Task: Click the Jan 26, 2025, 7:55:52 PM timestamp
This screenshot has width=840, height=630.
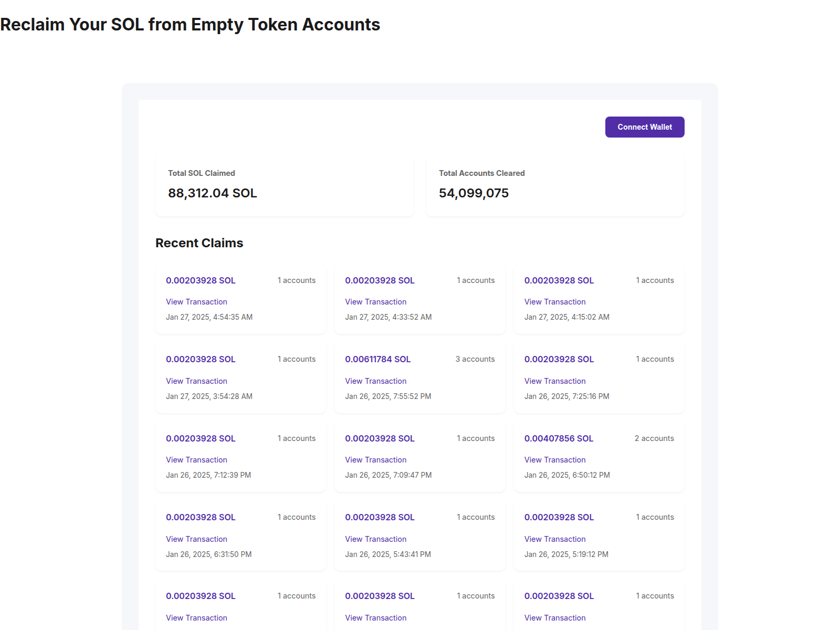Action: (388, 396)
